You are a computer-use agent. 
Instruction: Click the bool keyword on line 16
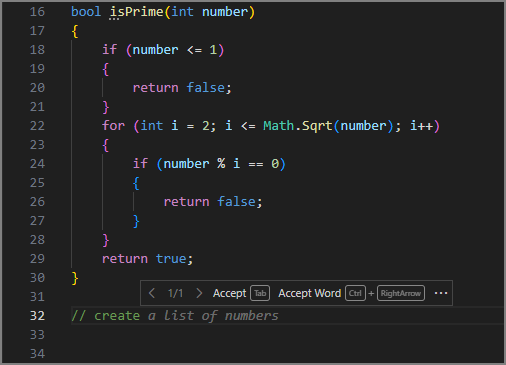(86, 12)
